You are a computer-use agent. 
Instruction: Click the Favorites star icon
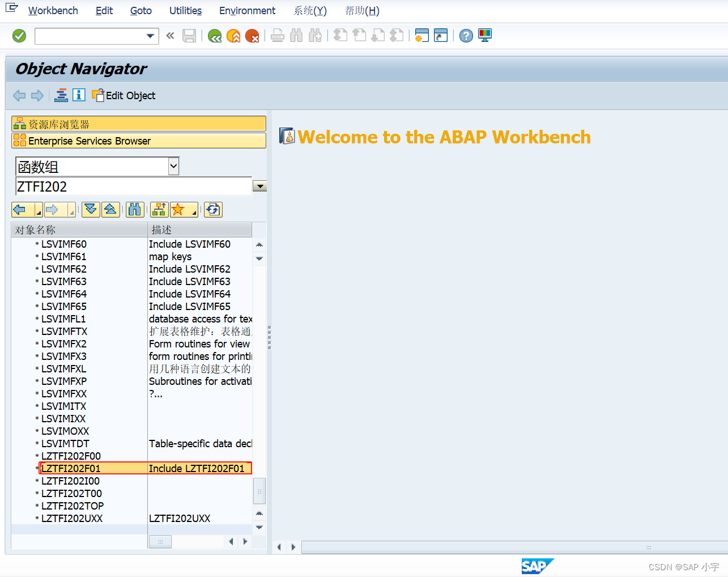click(x=178, y=210)
